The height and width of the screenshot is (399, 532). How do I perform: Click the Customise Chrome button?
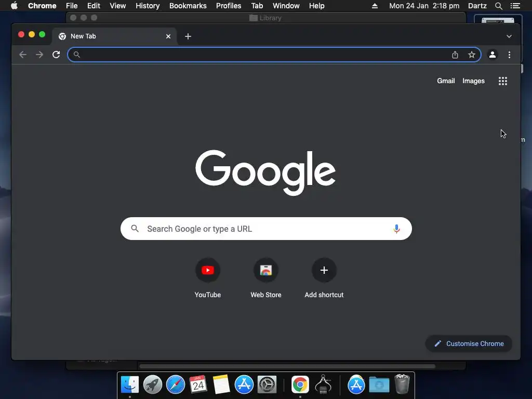click(469, 344)
